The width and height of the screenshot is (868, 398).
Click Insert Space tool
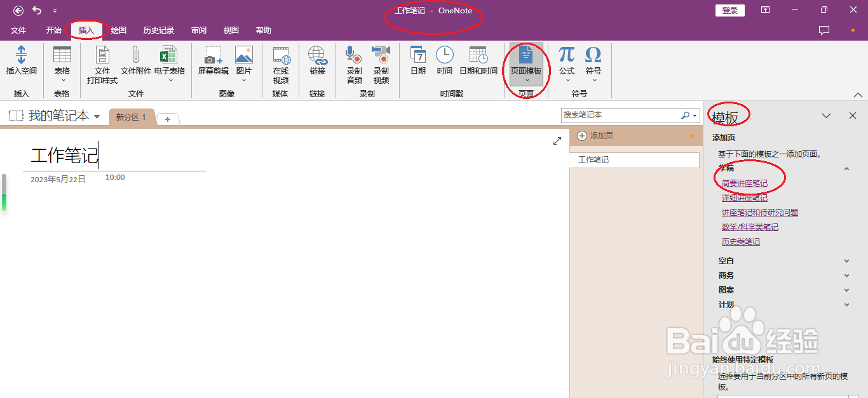coord(22,61)
